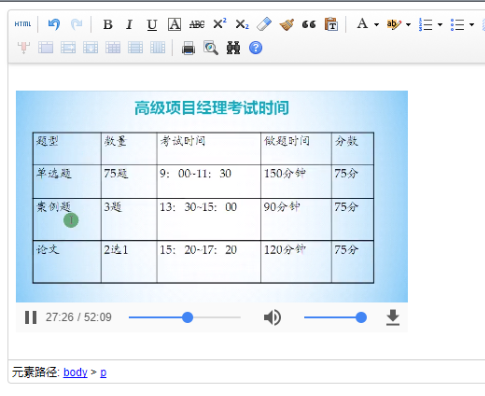Viewport: 485px width, 396px height.
Task: Click the 2选1 cell
Action: pos(129,262)
